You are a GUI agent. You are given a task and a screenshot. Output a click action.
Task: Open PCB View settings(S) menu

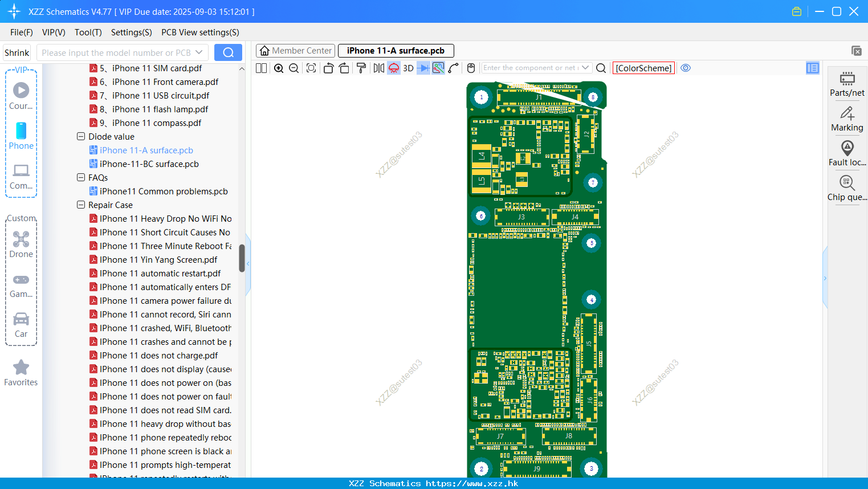pyautogui.click(x=200, y=32)
